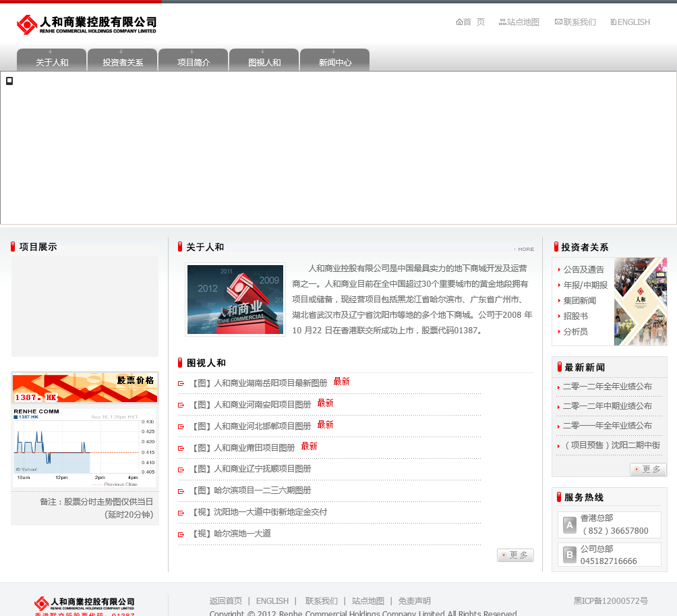Click 黑ICP备12000572号 registration text

[610, 601]
